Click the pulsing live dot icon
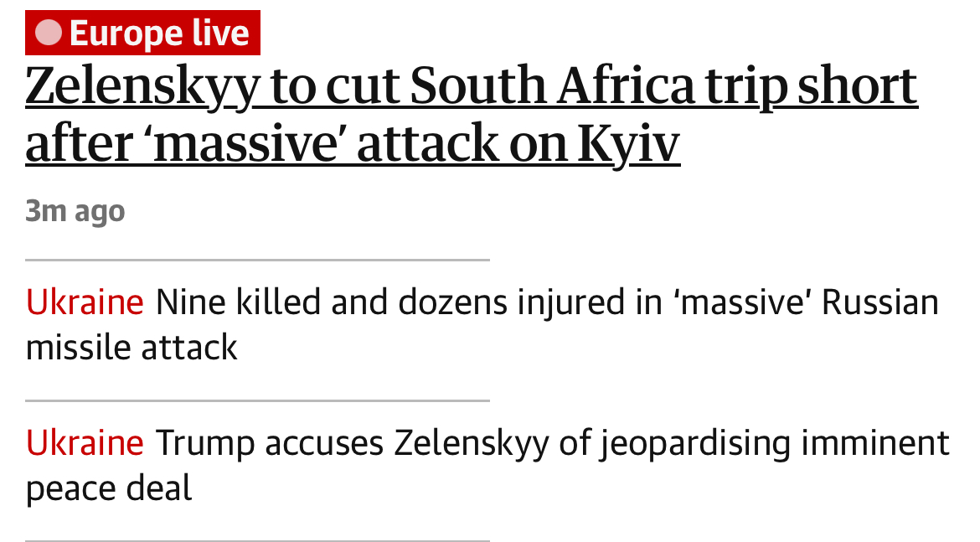 point(48,33)
